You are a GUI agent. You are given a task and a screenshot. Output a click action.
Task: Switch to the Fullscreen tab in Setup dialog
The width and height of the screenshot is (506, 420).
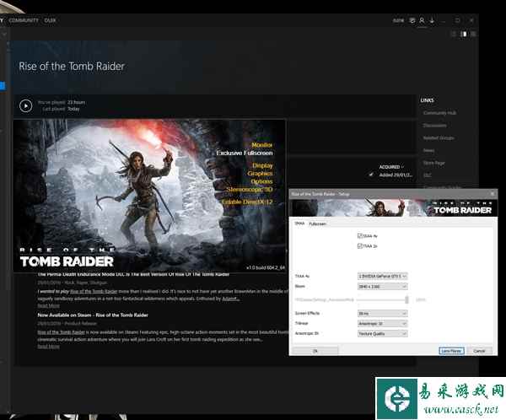tap(318, 223)
